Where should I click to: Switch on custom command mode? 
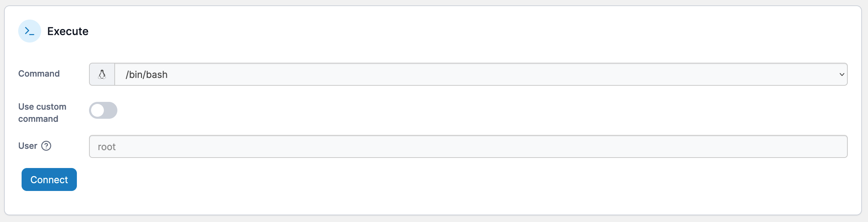(103, 111)
